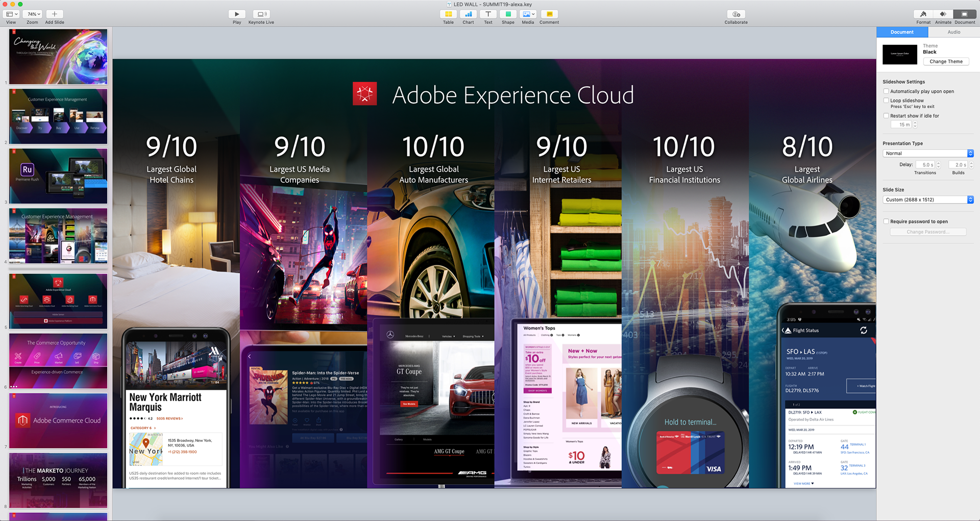
Task: Open the View options button
Action: coord(11,14)
